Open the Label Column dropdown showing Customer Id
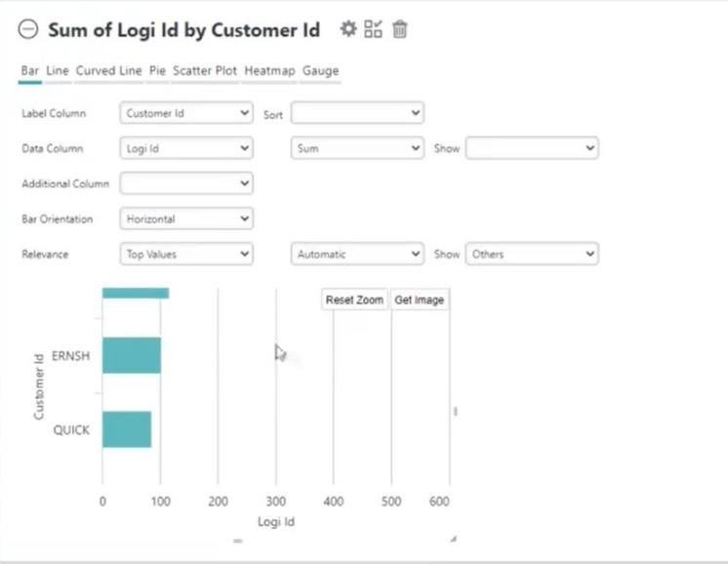Image resolution: width=728 pixels, height=564 pixels. [x=186, y=113]
